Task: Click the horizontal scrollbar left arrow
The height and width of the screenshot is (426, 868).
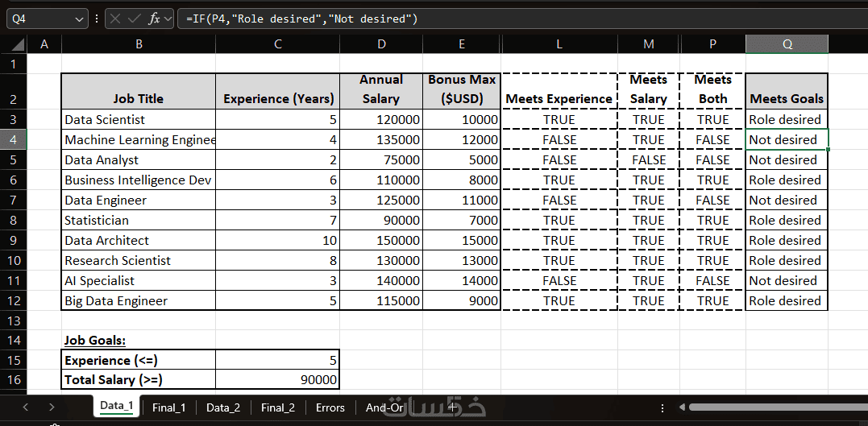Action: pyautogui.click(x=682, y=407)
